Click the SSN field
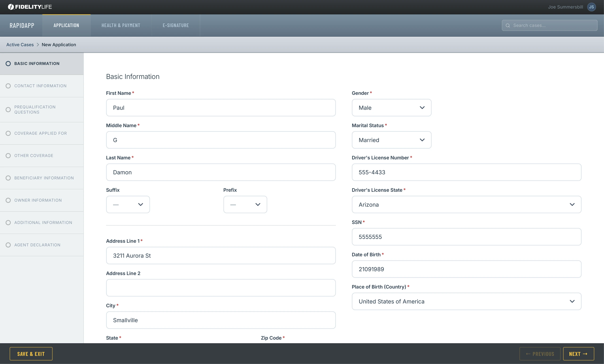The width and height of the screenshot is (604, 364). pyautogui.click(x=466, y=237)
